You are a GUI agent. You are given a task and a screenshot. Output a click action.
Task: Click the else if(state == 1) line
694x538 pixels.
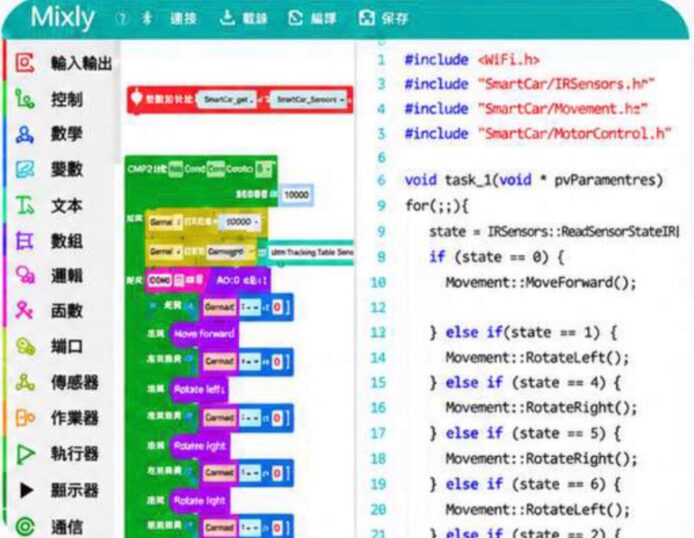point(523,332)
